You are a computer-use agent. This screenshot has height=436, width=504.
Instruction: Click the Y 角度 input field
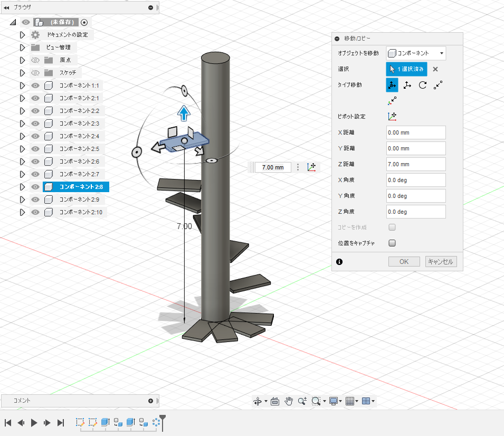tap(416, 196)
